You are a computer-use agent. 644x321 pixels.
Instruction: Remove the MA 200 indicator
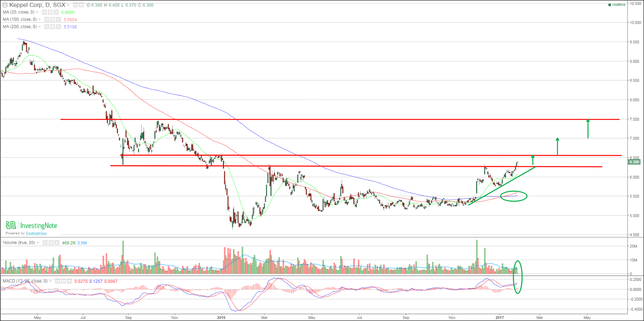pyautogui.click(x=59, y=27)
